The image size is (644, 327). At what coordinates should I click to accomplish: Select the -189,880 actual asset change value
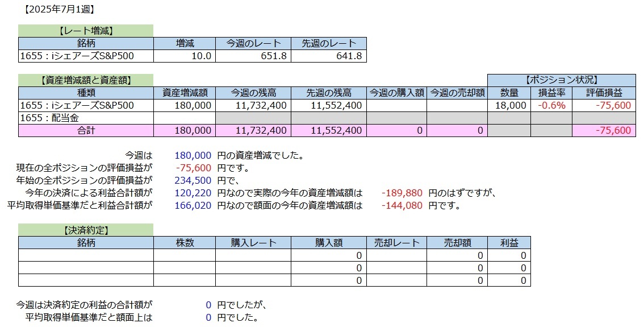pos(402,192)
